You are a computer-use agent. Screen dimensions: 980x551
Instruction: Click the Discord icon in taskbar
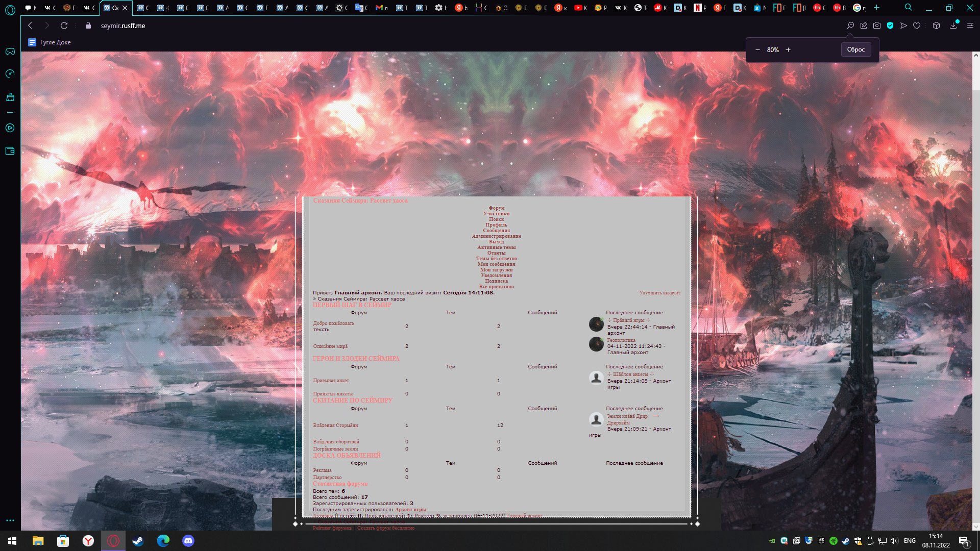(188, 541)
